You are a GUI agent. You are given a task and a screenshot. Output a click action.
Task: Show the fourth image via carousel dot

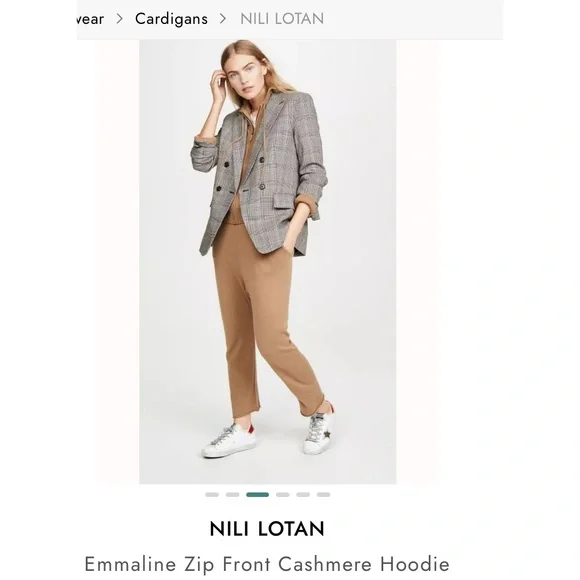pyautogui.click(x=283, y=495)
